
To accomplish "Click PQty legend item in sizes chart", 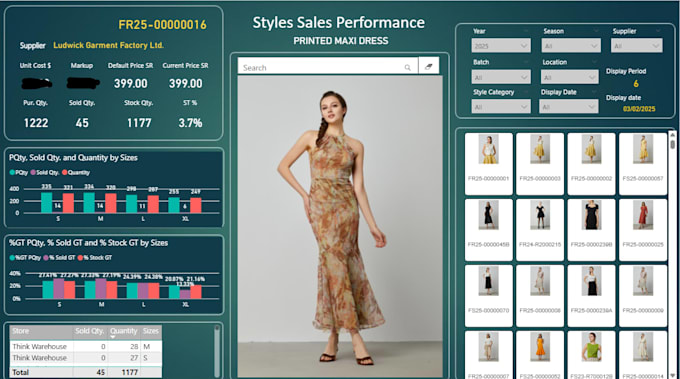I will 19,172.
